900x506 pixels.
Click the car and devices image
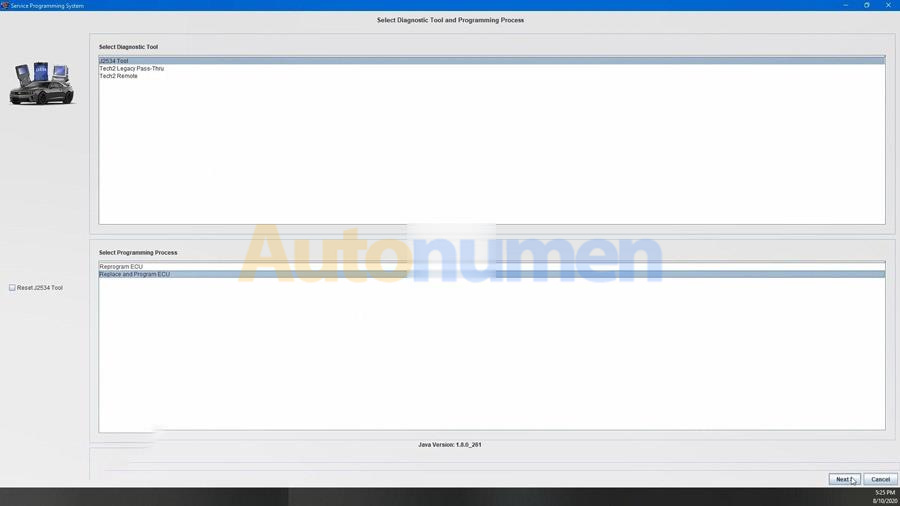pos(42,84)
